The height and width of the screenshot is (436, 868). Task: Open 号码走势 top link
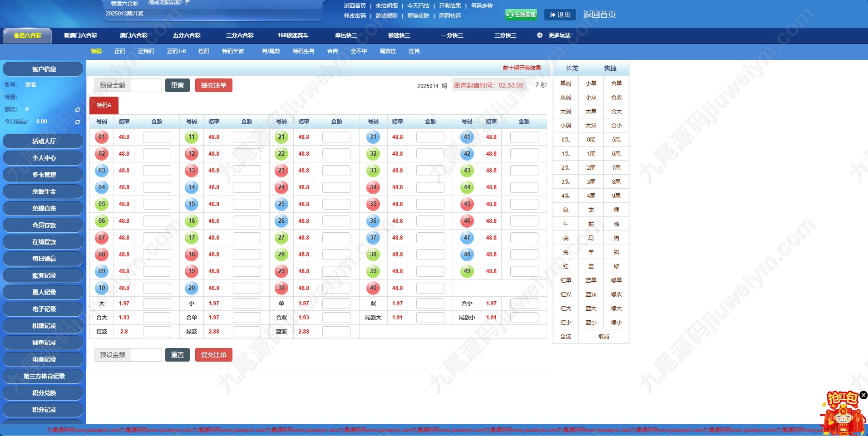pos(482,6)
